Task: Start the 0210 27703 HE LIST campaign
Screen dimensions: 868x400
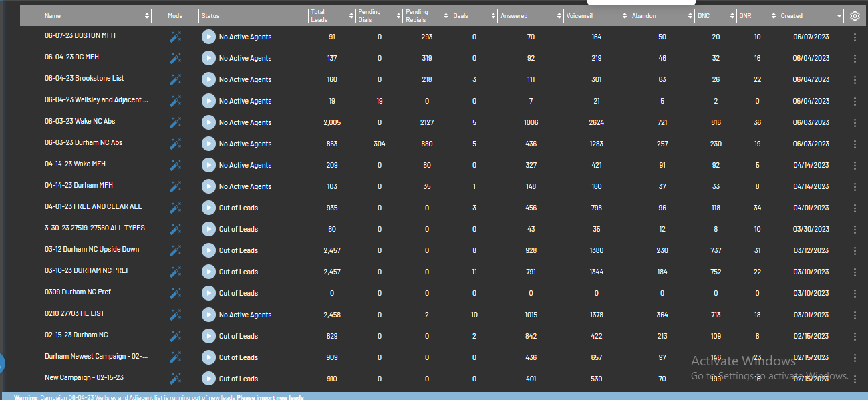Action: tap(208, 315)
